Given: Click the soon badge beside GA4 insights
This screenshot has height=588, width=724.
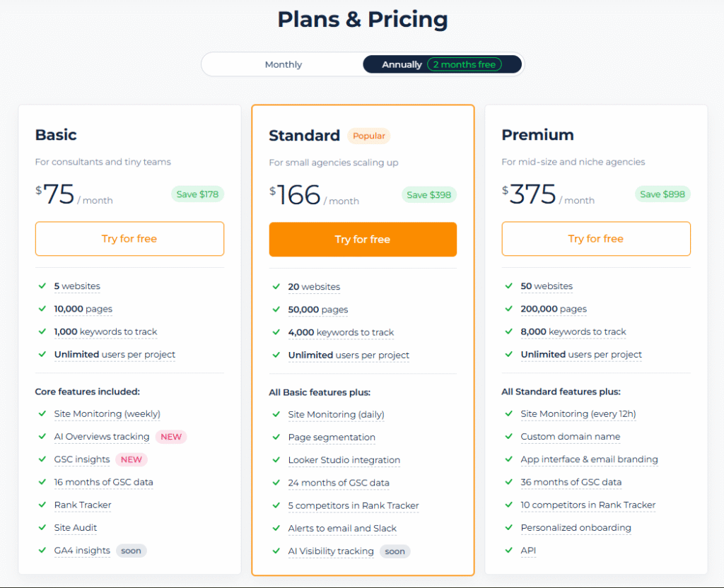Looking at the screenshot, I should click(131, 551).
